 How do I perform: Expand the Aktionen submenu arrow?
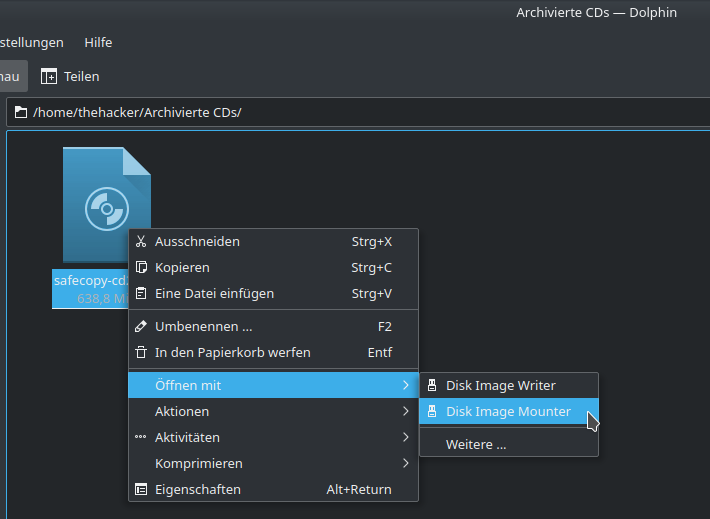(405, 411)
